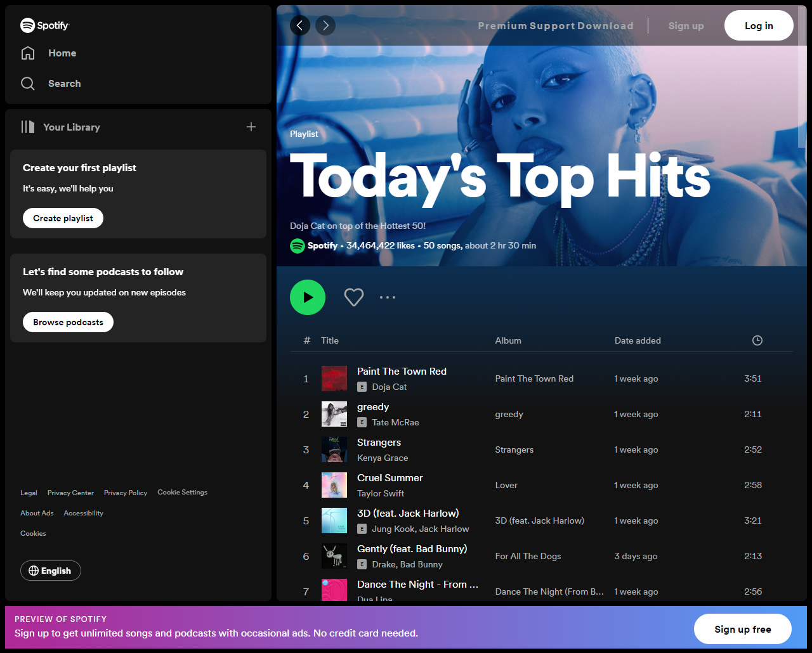Viewport: 812px width, 653px height.
Task: Click the clock duration column icon
Action: [x=757, y=340]
